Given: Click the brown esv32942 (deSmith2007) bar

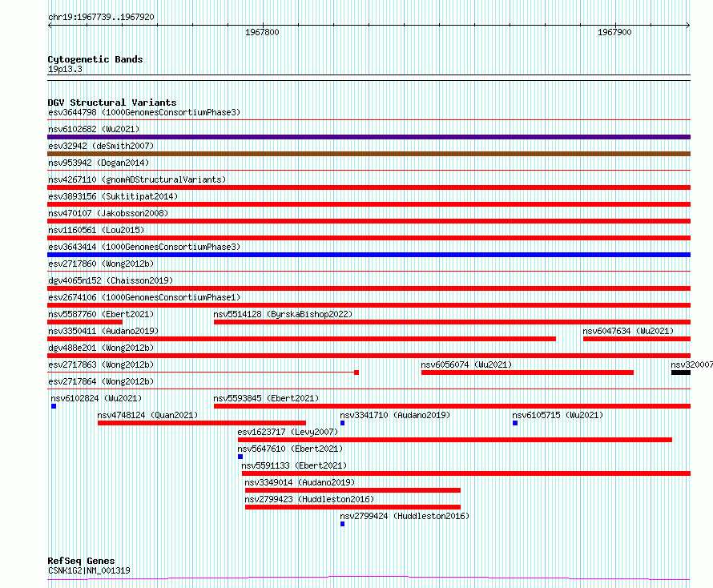Looking at the screenshot, I should coord(369,154).
